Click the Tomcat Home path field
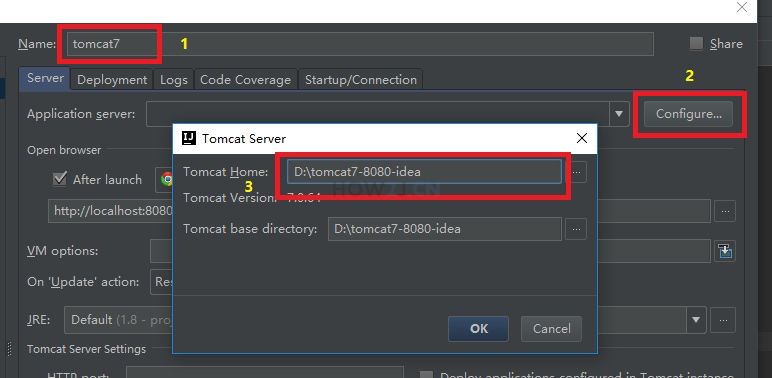772x378 pixels. [x=424, y=172]
